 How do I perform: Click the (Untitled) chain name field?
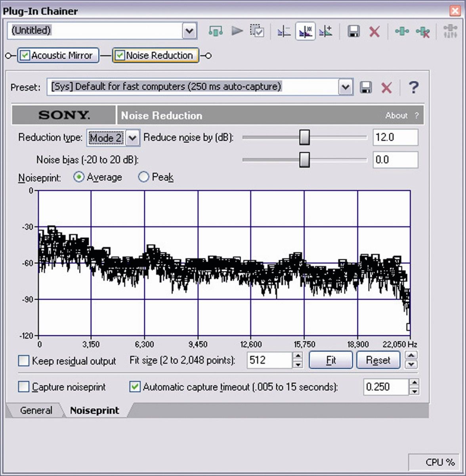click(x=95, y=31)
